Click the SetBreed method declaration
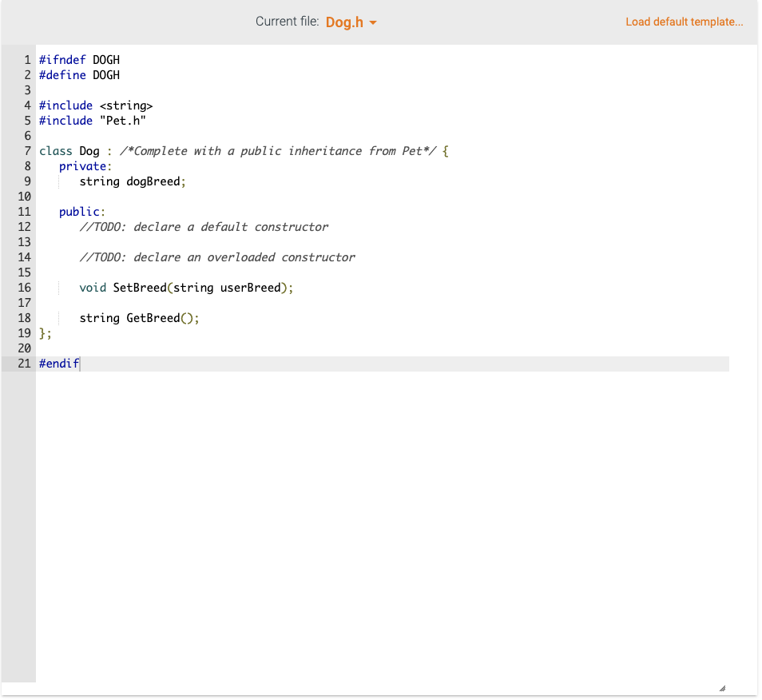 [186, 287]
